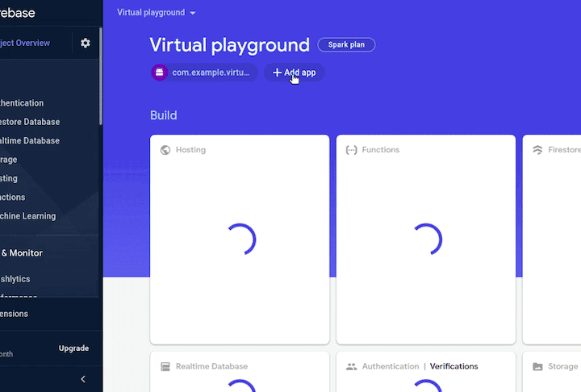Click the sidebar vertical scrollbar

coord(100,76)
